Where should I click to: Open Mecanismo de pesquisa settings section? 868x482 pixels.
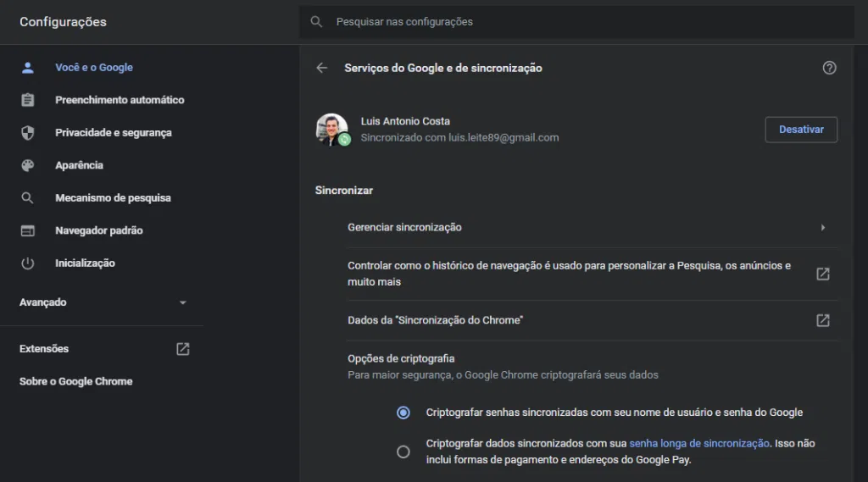pyautogui.click(x=113, y=198)
